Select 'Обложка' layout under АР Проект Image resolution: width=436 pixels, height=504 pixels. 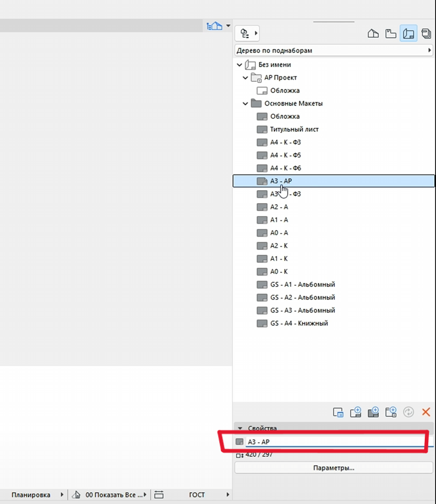click(x=285, y=91)
